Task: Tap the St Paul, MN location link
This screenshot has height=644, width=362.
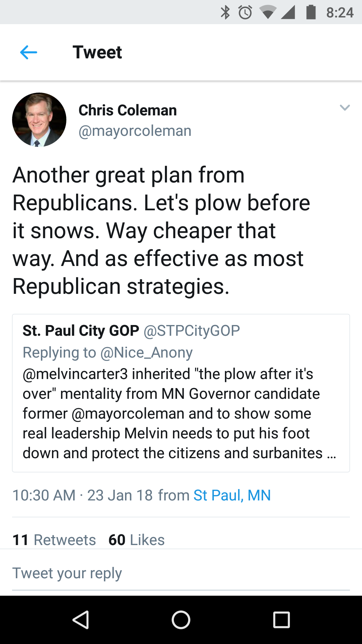Action: [x=232, y=495]
